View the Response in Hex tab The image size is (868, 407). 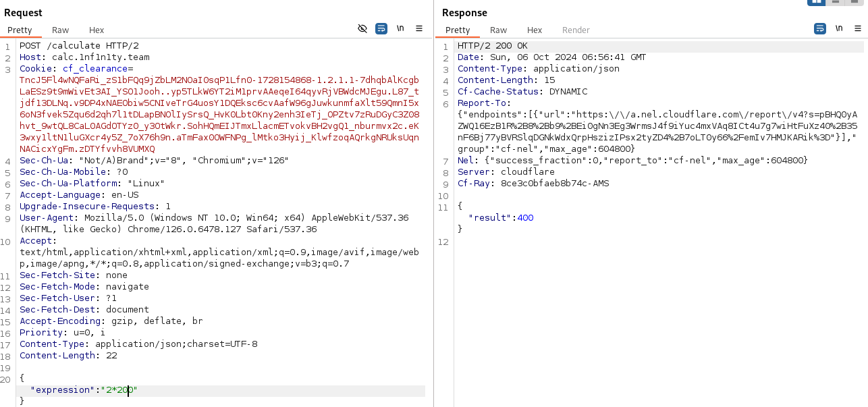(535, 30)
